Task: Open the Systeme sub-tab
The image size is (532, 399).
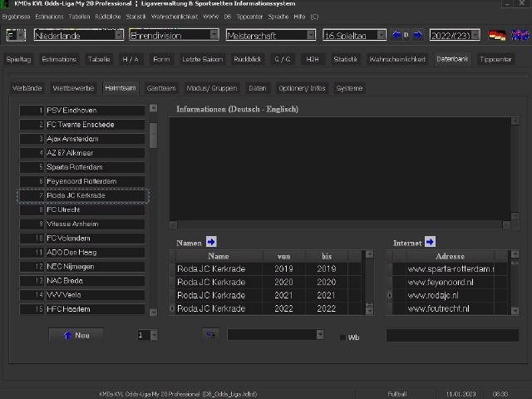Action: coord(349,88)
